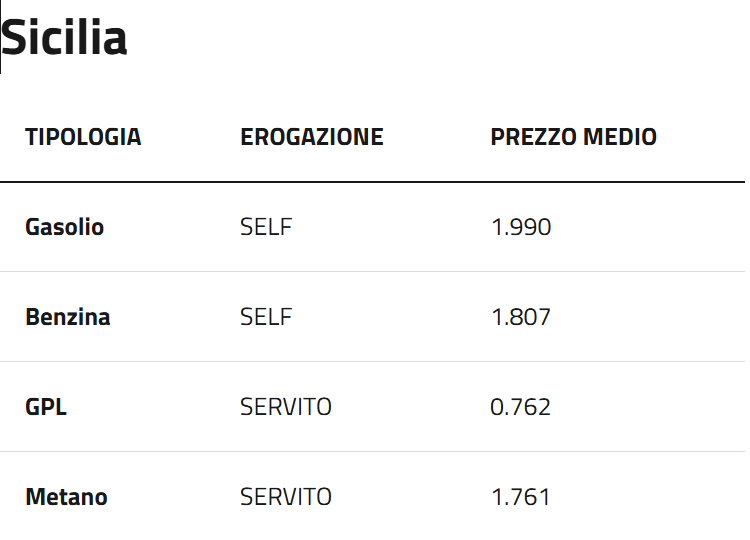Click SELF in the Benzina row
Screen dimensions: 750x540
coord(266,317)
